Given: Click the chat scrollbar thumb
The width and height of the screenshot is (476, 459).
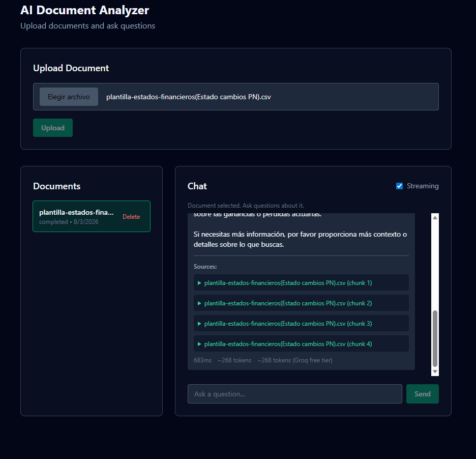Looking at the screenshot, I should click(435, 336).
